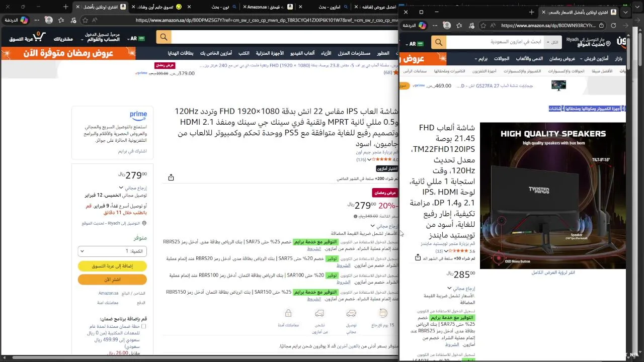Image resolution: width=644 pixels, height=362 pixels.
Task: Click the free delivery truck icon
Action: click(351, 313)
